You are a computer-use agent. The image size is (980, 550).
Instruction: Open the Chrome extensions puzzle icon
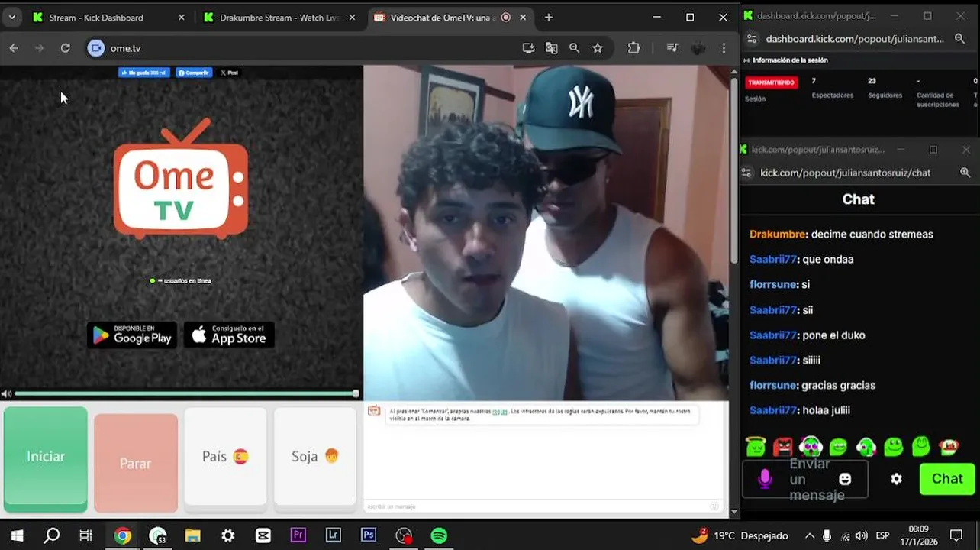coord(633,48)
